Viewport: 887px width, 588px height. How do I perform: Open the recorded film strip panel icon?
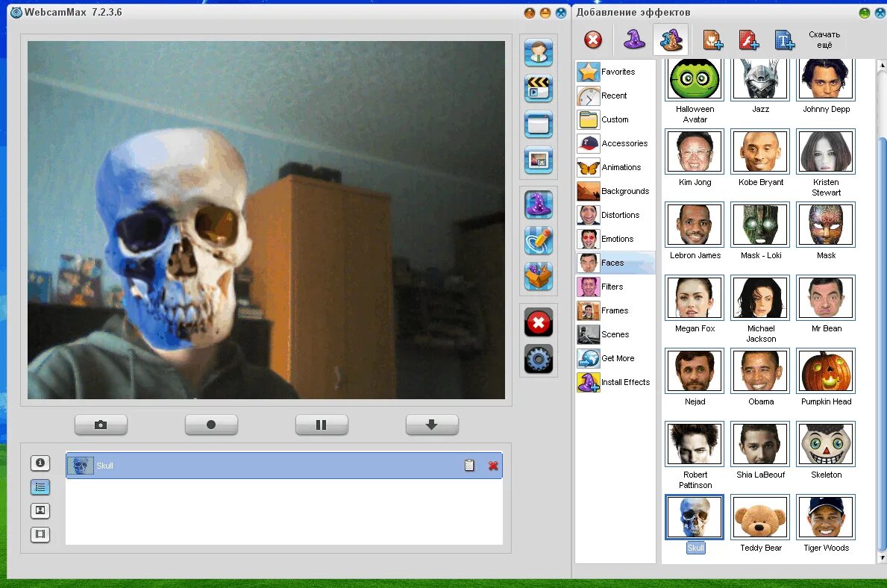pos(40,534)
